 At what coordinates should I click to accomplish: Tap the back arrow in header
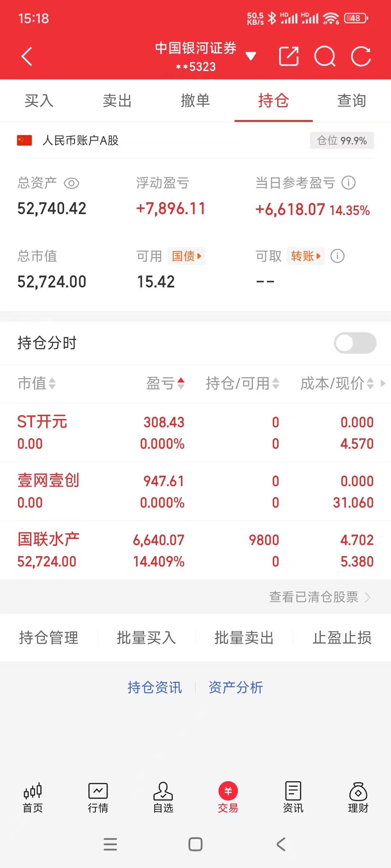pyautogui.click(x=27, y=56)
